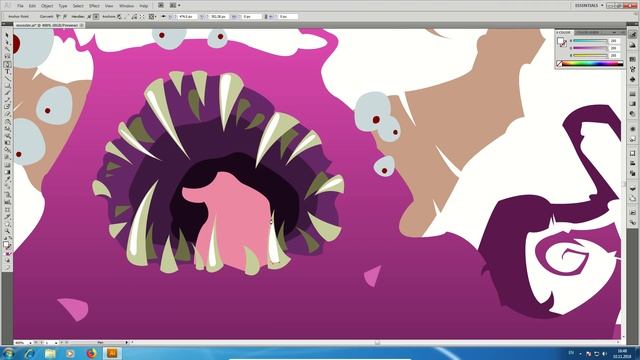Open the View menu

point(109,6)
